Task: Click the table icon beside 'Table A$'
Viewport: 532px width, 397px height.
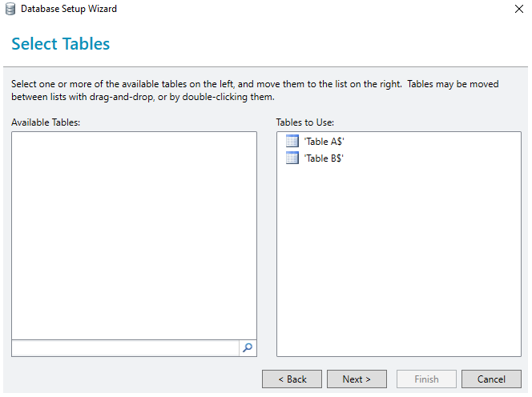Action: click(x=292, y=141)
